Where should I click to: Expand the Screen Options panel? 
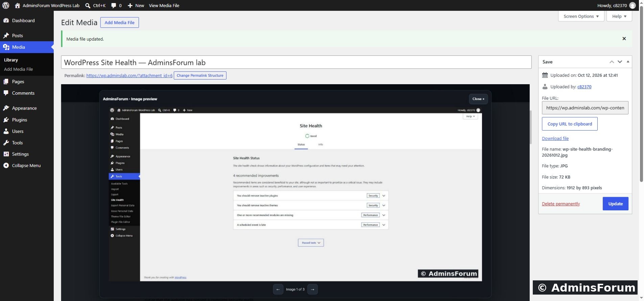(x=581, y=16)
